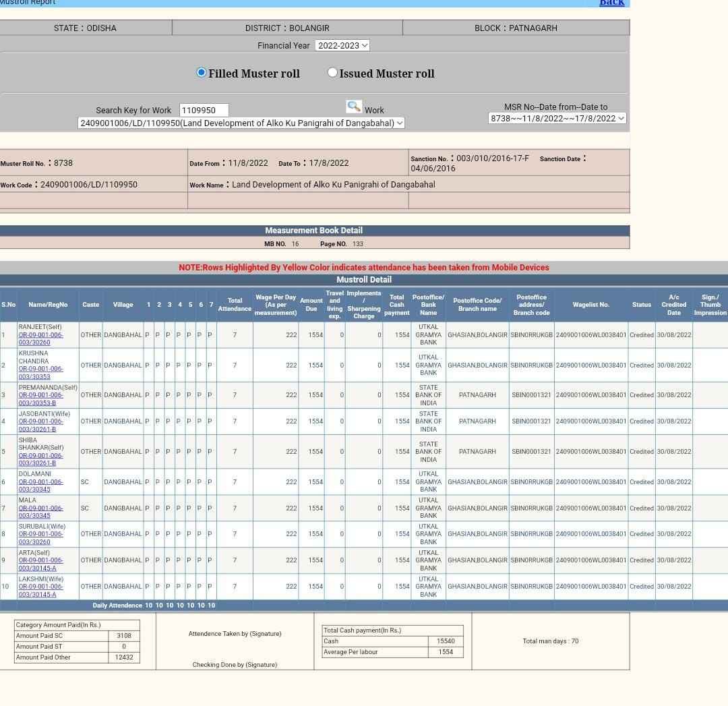Open RANJEET's registration number link
Screen dimensions: 728x706
(41, 339)
